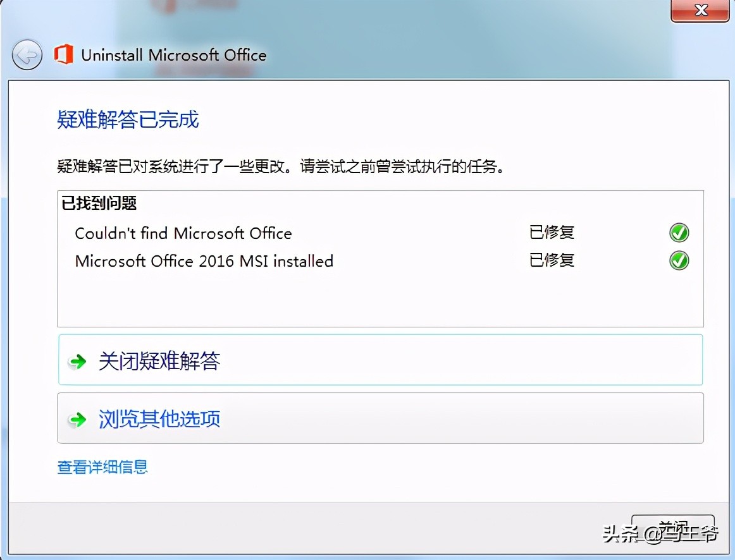Click the 已找到问题 section header
Viewport: 735px width, 560px height.
coord(99,204)
